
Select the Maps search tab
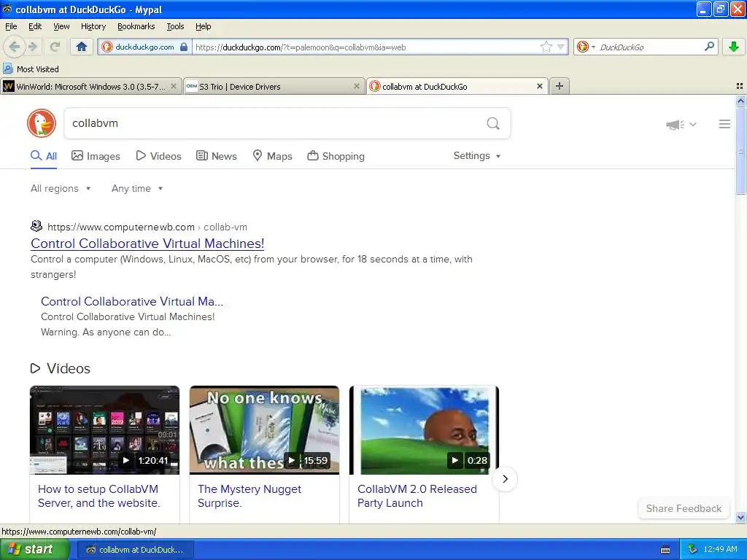pyautogui.click(x=272, y=156)
